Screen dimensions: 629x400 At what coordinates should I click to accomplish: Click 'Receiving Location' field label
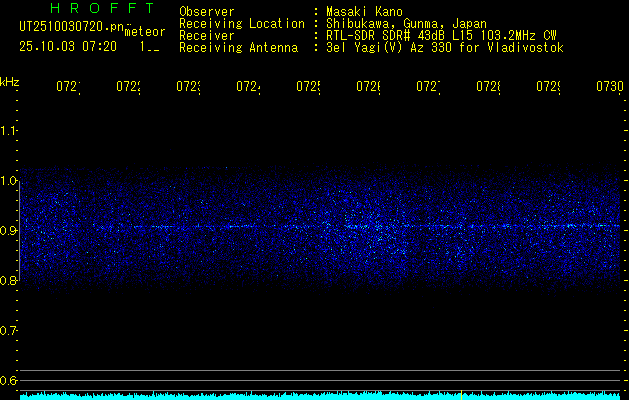coord(242,24)
